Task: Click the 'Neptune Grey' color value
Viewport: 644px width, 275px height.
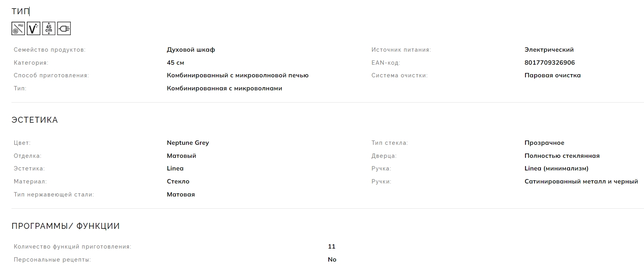Action: coord(188,143)
